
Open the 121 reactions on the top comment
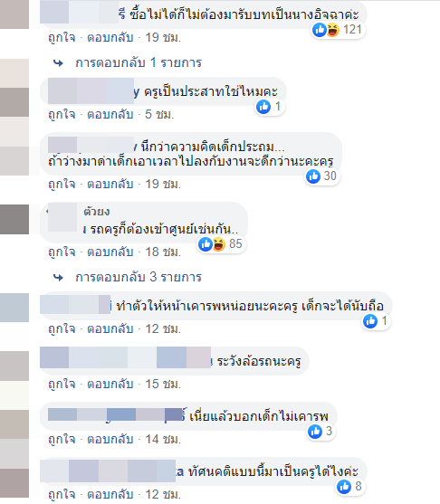tap(338, 30)
